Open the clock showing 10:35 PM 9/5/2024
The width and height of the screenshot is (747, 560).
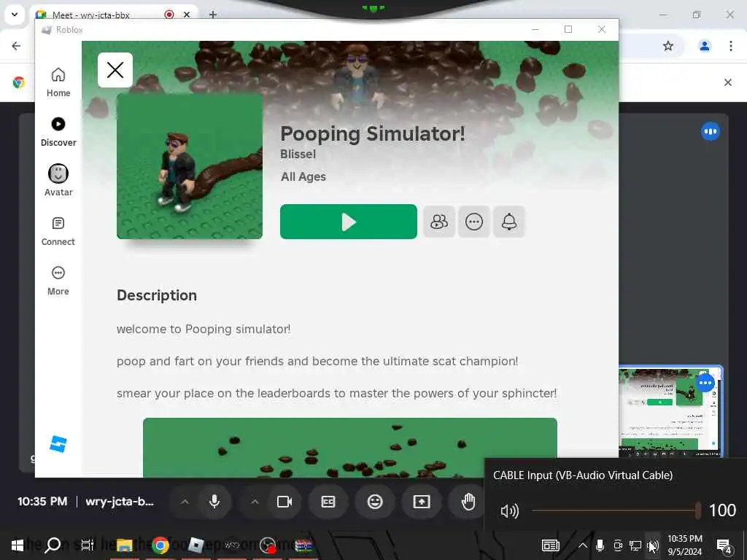click(684, 545)
